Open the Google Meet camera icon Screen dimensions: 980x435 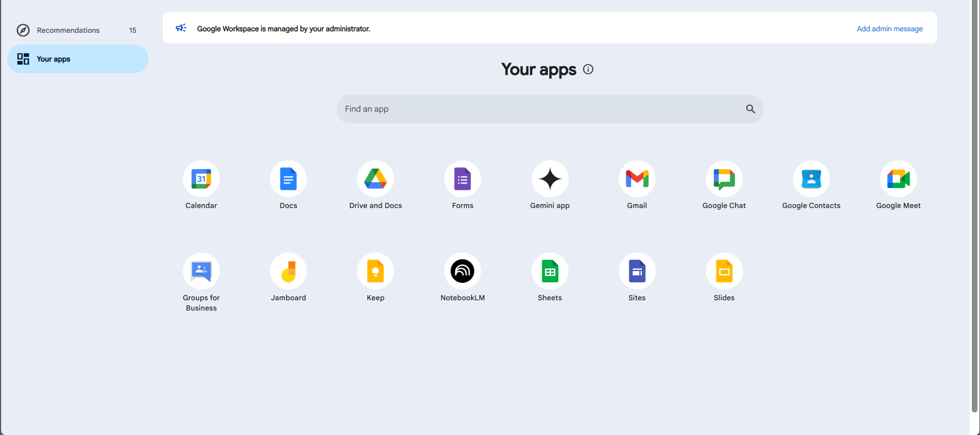coord(898,179)
